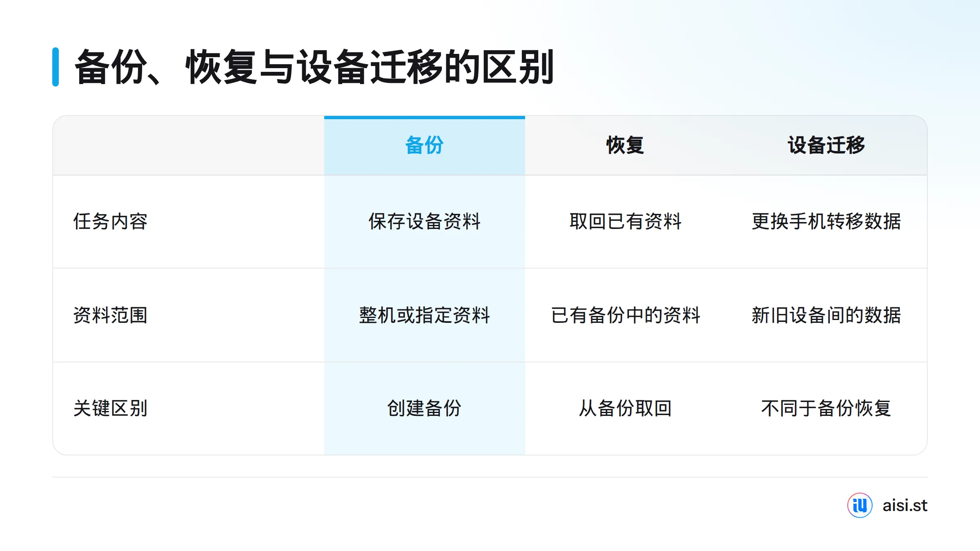Click the 关键区别 row label

pos(110,408)
